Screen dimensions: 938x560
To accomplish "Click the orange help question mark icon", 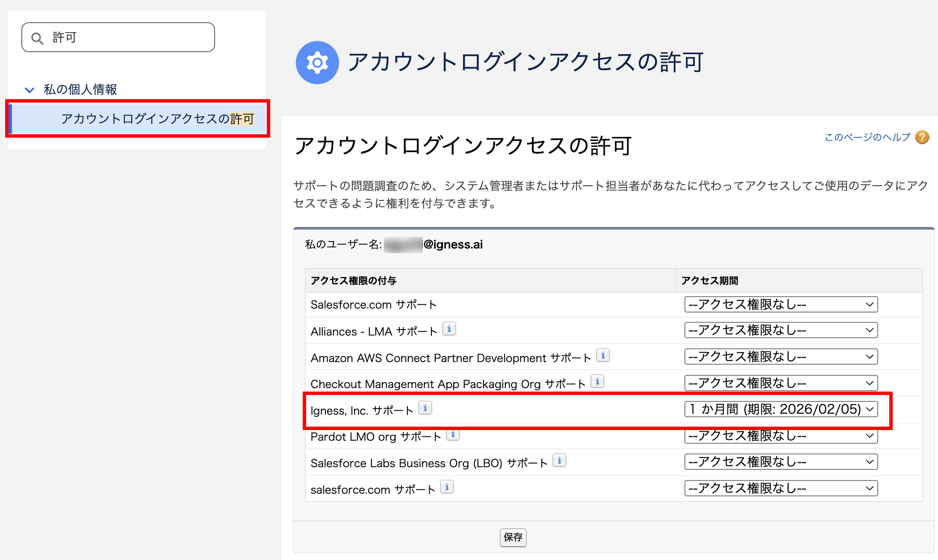I will pyautogui.click(x=922, y=137).
